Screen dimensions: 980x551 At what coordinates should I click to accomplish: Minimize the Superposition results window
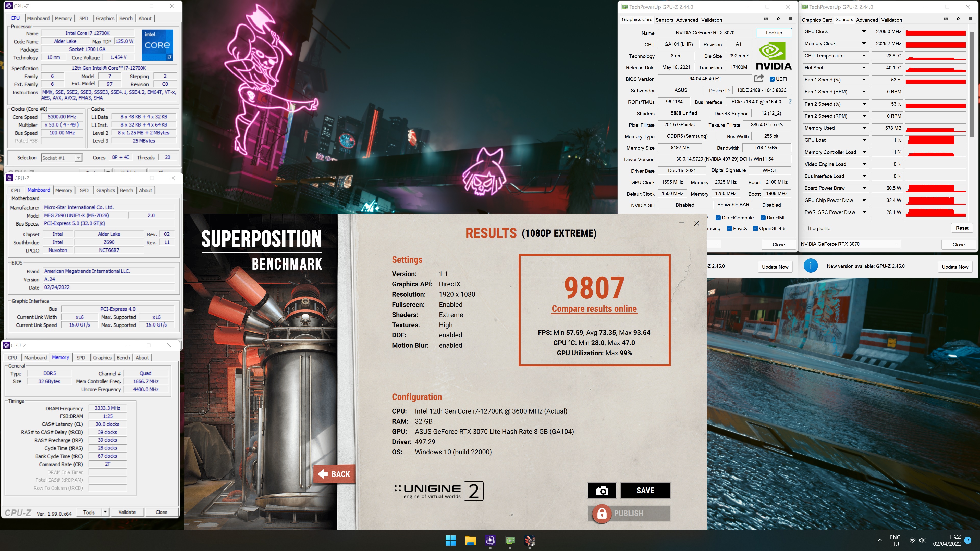click(681, 223)
